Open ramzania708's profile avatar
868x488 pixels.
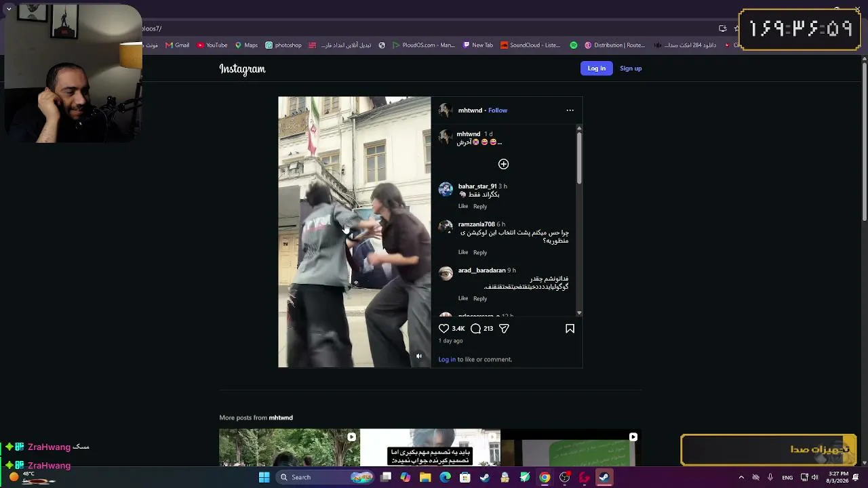(446, 228)
